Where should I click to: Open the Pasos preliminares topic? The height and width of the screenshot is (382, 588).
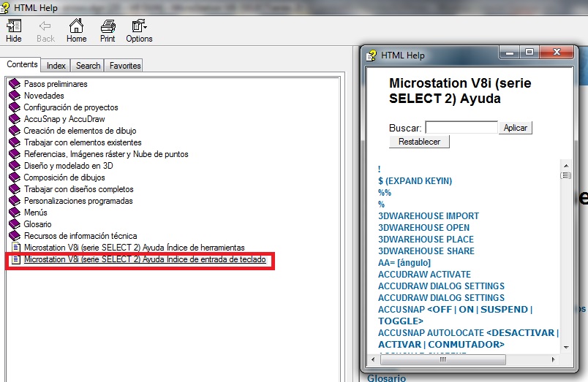56,84
